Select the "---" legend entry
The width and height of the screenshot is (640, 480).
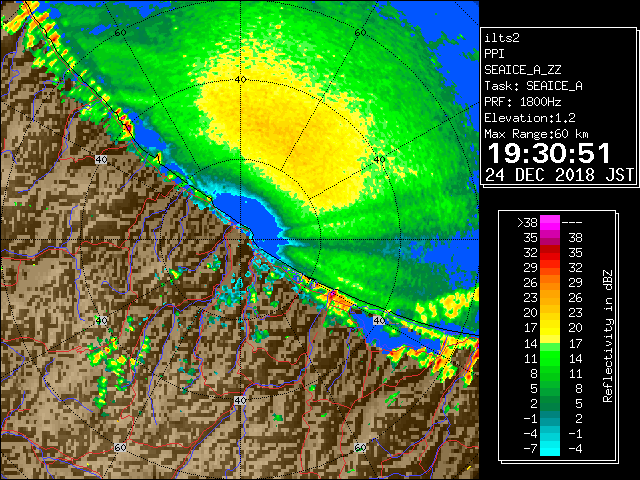point(572,223)
